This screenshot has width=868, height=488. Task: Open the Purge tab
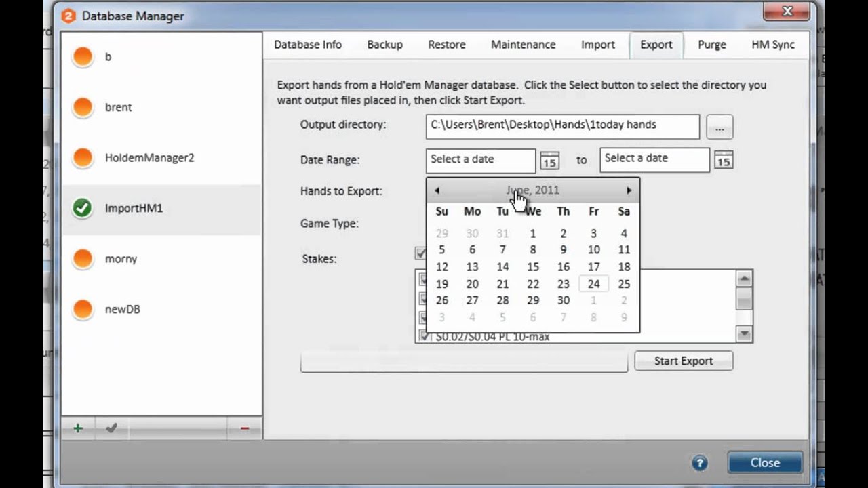pos(712,45)
